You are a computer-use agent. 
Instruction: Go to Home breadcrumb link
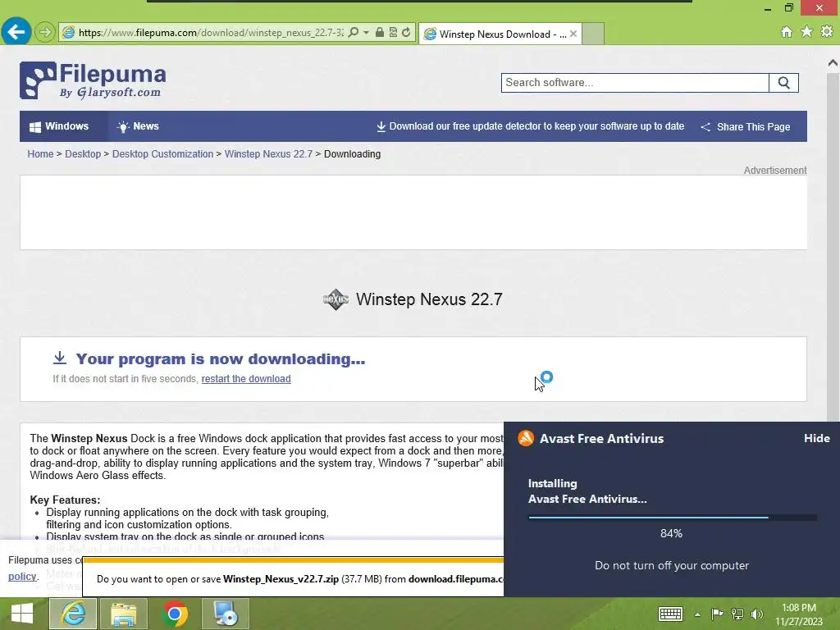click(40, 154)
